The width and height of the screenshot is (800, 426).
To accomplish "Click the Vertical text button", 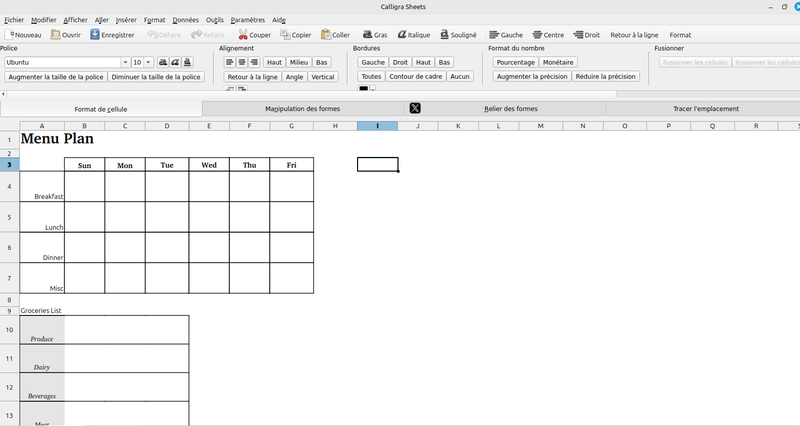I will [x=322, y=77].
